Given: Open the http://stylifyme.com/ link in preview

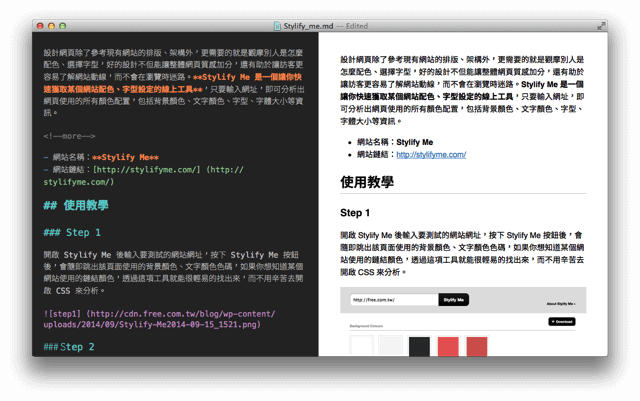Looking at the screenshot, I should (431, 155).
